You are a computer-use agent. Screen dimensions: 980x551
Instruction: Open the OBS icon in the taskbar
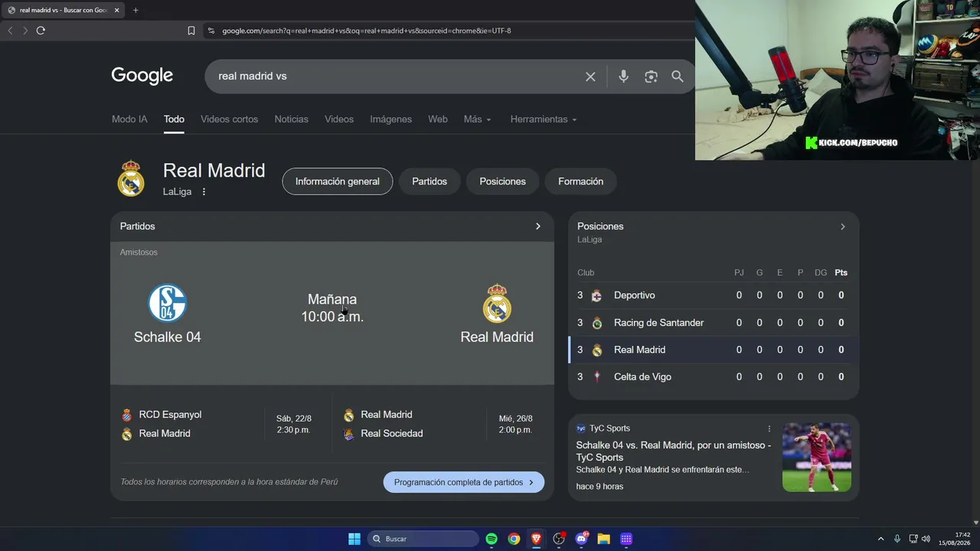click(x=559, y=539)
